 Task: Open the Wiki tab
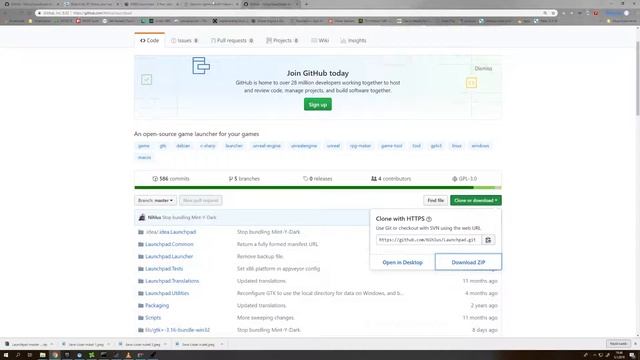320,40
